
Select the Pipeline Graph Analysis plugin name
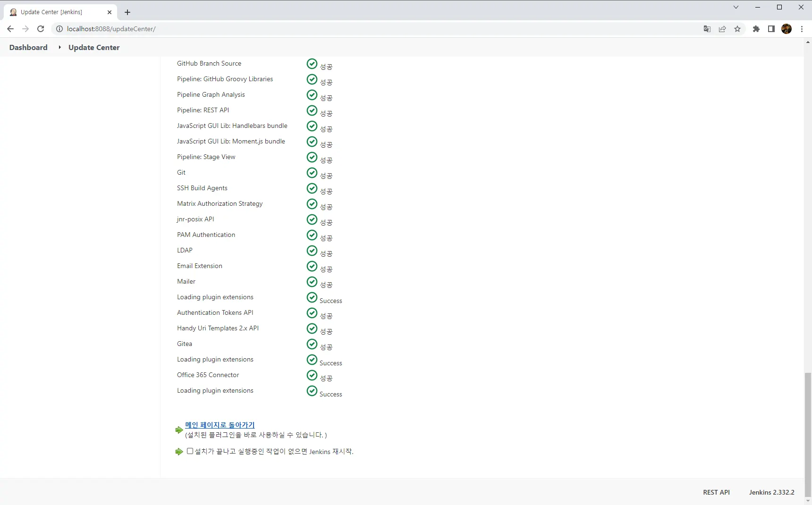pos(211,94)
